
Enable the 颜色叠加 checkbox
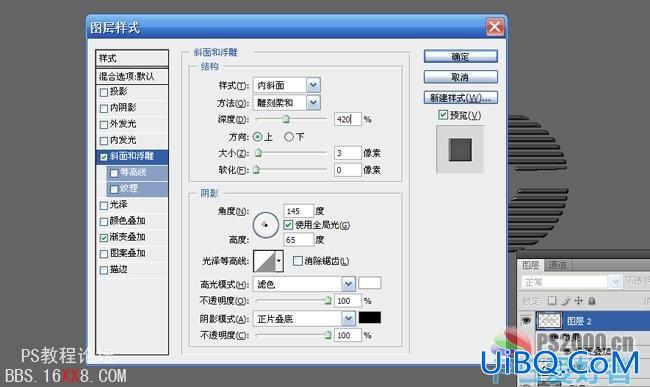(104, 221)
